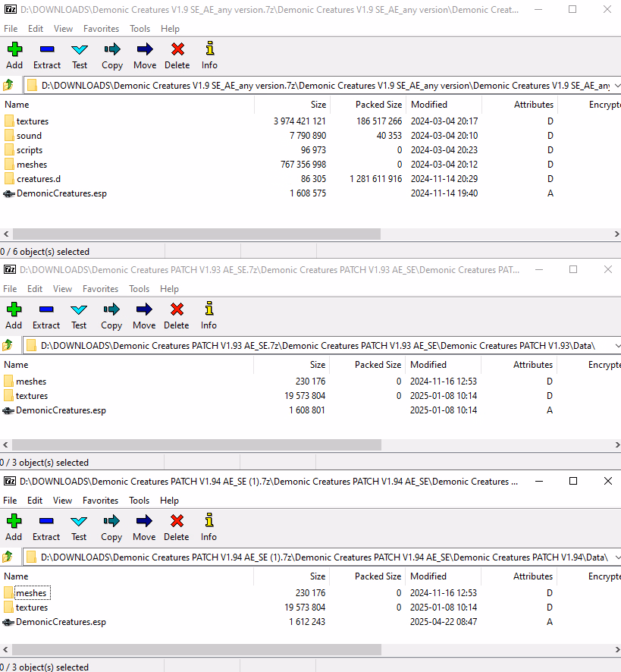Click the "0 / 6 object(s) selected" status text

[x=45, y=252]
